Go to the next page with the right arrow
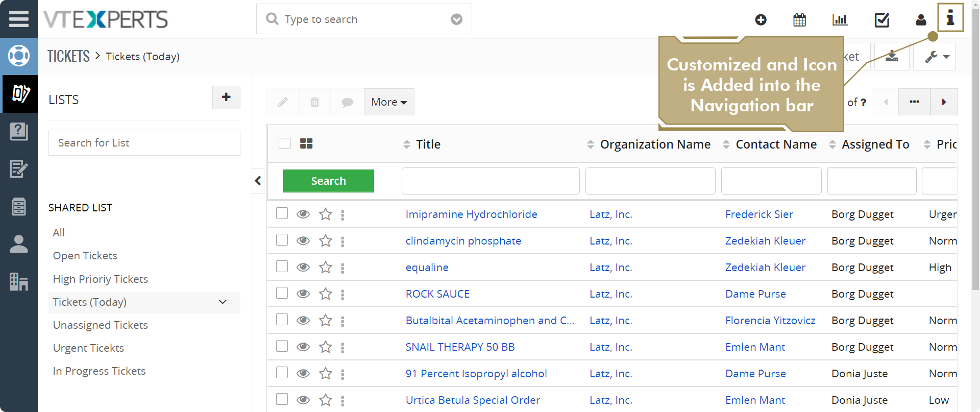The height and width of the screenshot is (412, 980). (x=944, y=102)
